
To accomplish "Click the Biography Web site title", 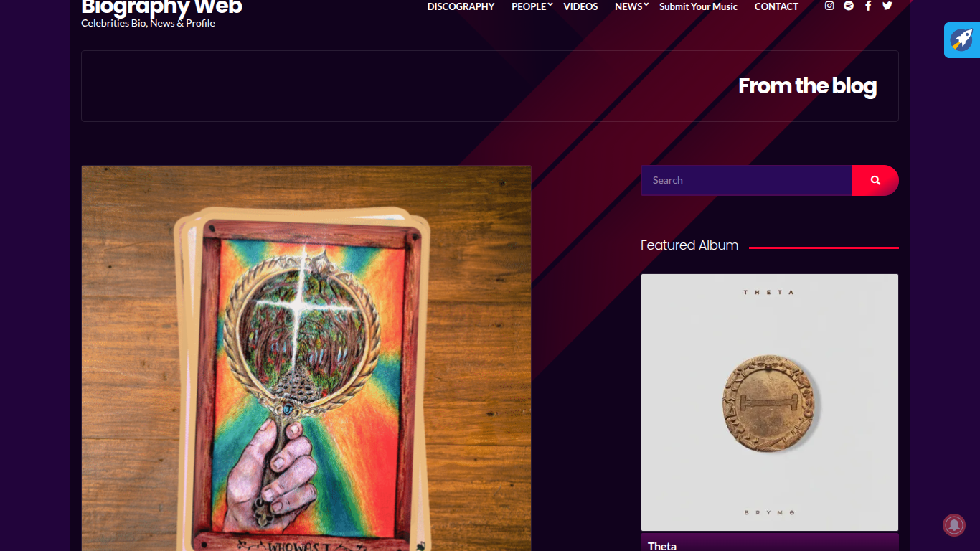I will pyautogui.click(x=161, y=7).
